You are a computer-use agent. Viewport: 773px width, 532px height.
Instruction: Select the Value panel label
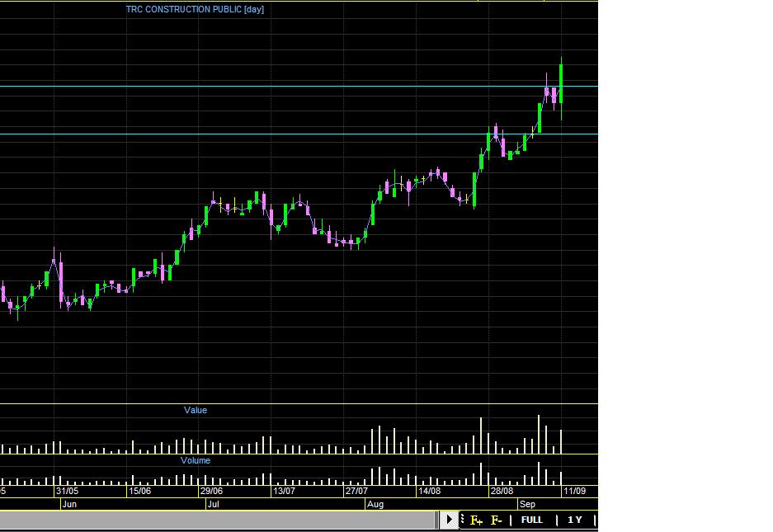pos(196,410)
